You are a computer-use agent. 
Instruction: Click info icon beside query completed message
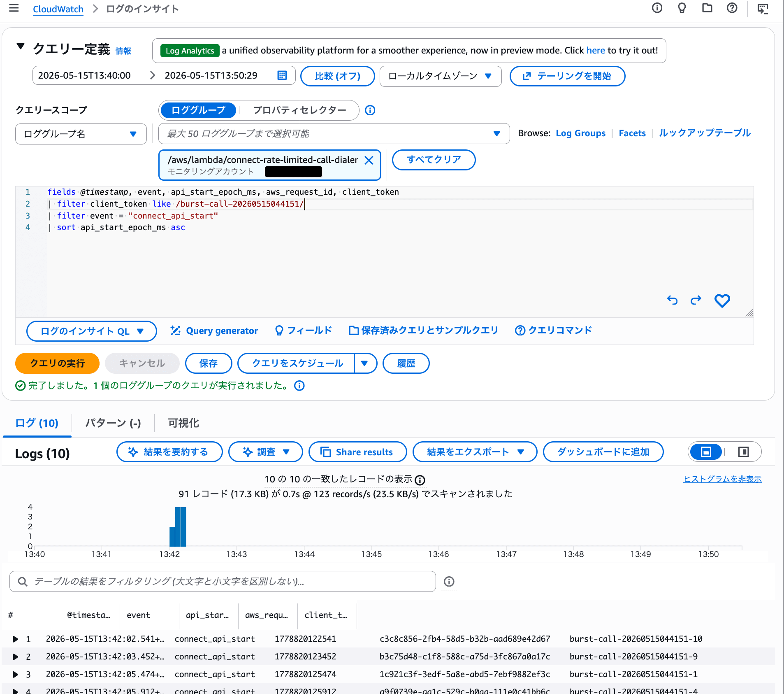pyautogui.click(x=299, y=386)
